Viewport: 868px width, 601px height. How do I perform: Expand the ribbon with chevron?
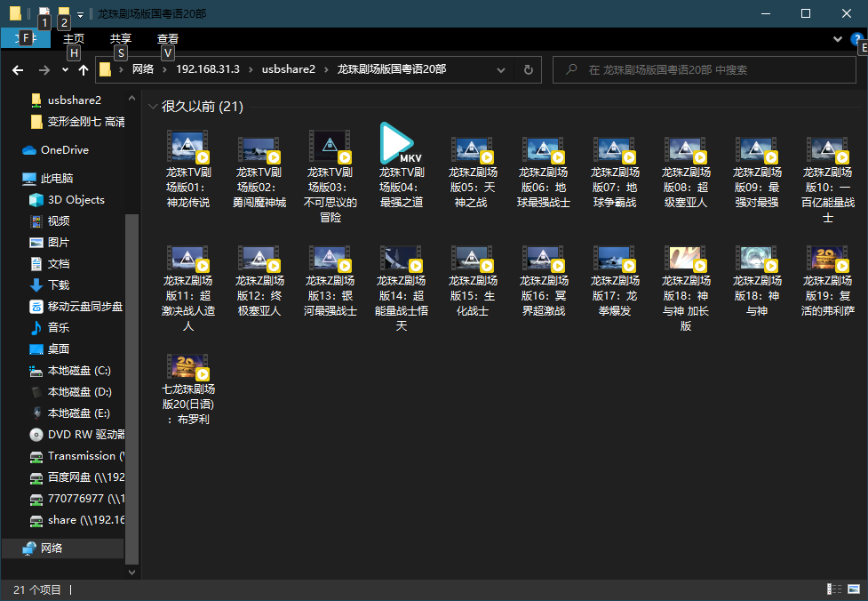[838, 39]
